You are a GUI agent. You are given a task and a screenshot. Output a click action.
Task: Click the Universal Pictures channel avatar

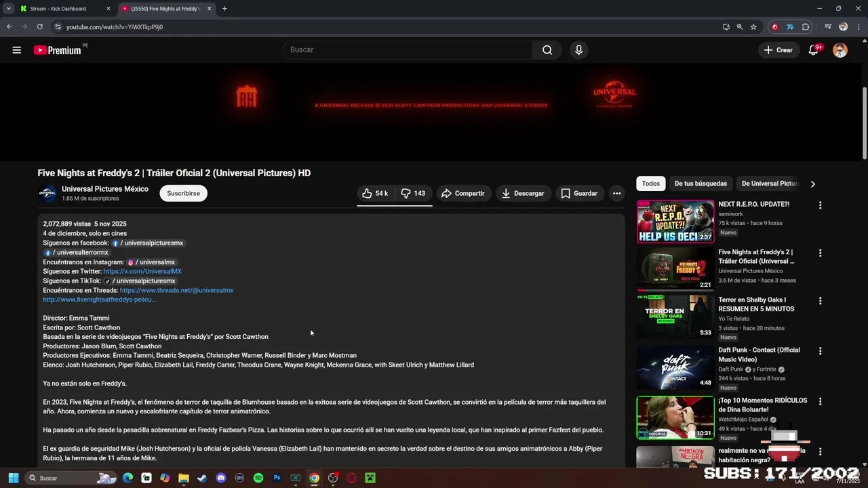47,193
